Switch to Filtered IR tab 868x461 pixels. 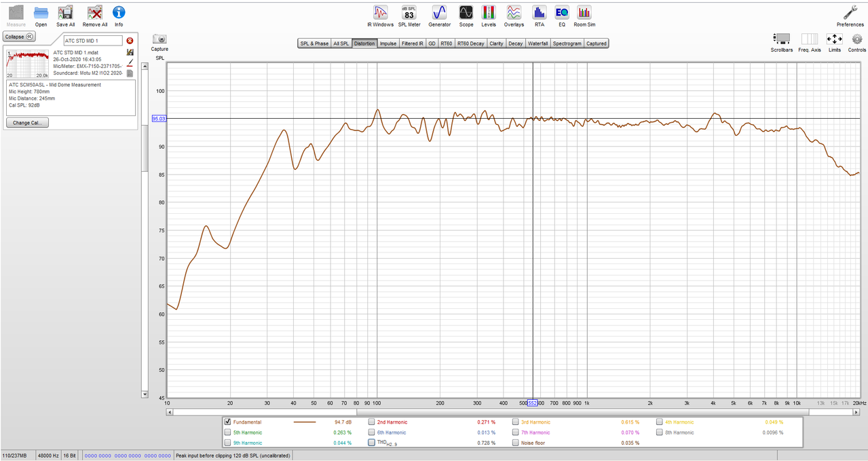coord(412,43)
